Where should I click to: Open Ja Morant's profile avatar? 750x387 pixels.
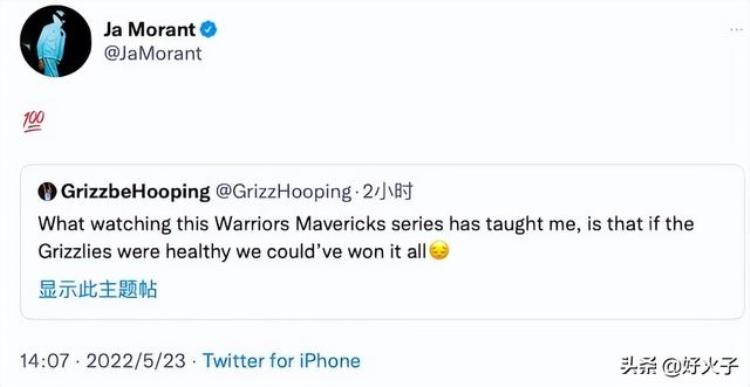tap(55, 41)
